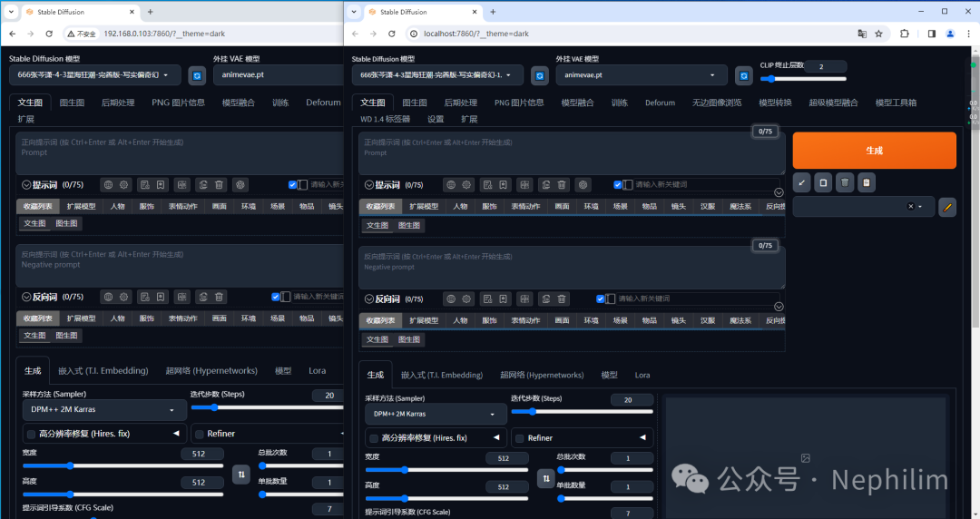
Task: Toggle the blue checkbox in left window prompt keyword row
Action: 292,184
